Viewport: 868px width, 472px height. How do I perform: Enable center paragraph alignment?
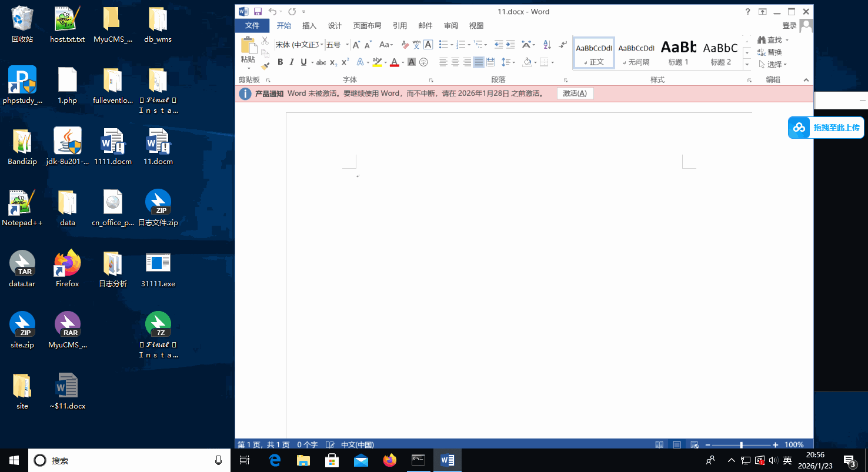click(456, 62)
